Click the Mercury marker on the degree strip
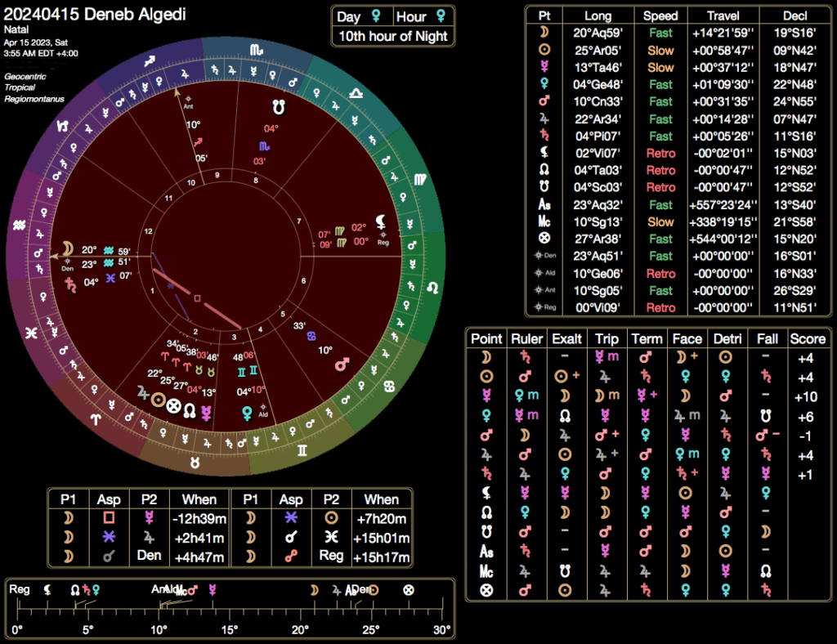This screenshot has width=837, height=644. point(213,589)
